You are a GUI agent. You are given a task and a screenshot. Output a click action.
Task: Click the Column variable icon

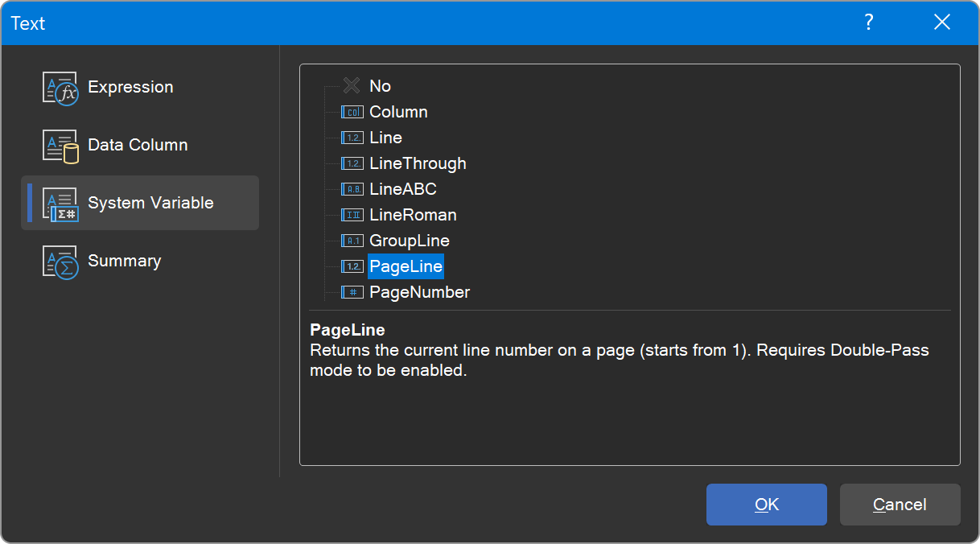coord(352,112)
